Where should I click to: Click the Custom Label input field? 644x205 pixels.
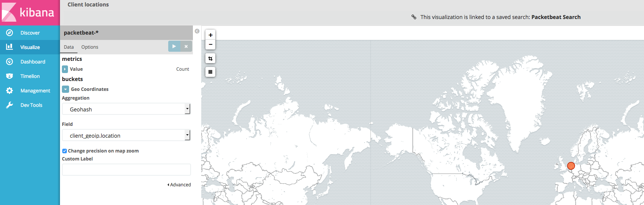(126, 170)
